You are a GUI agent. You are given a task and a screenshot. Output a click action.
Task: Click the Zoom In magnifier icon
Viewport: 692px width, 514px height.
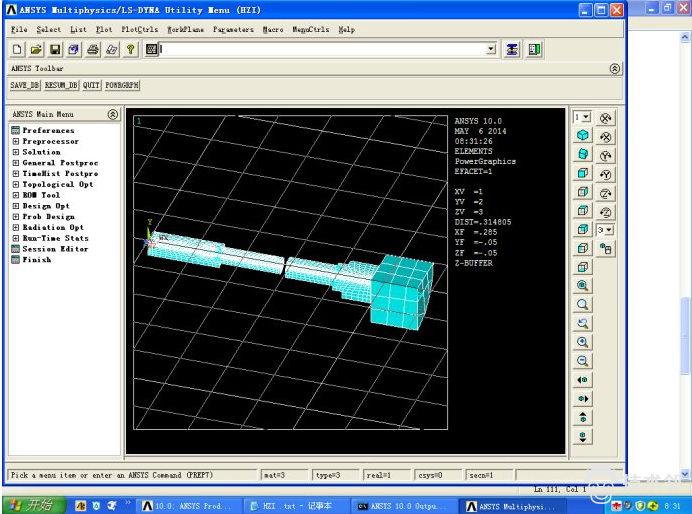[x=582, y=342]
